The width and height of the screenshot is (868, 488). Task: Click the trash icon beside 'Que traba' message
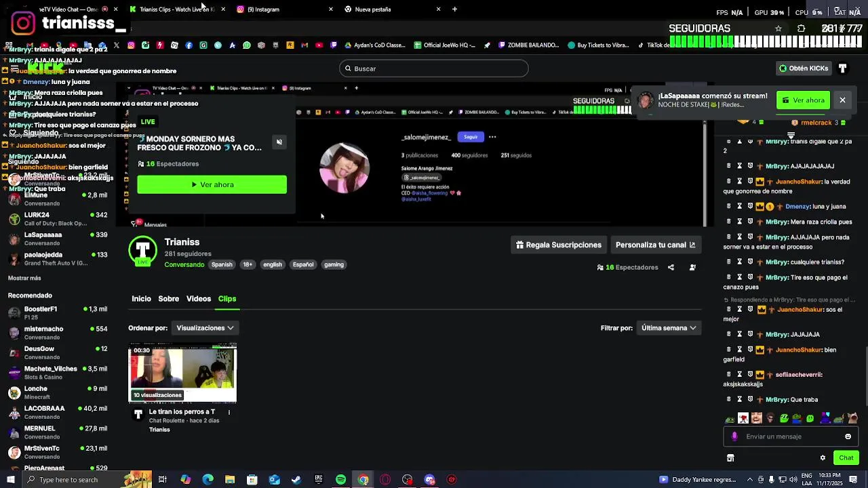pos(729,400)
